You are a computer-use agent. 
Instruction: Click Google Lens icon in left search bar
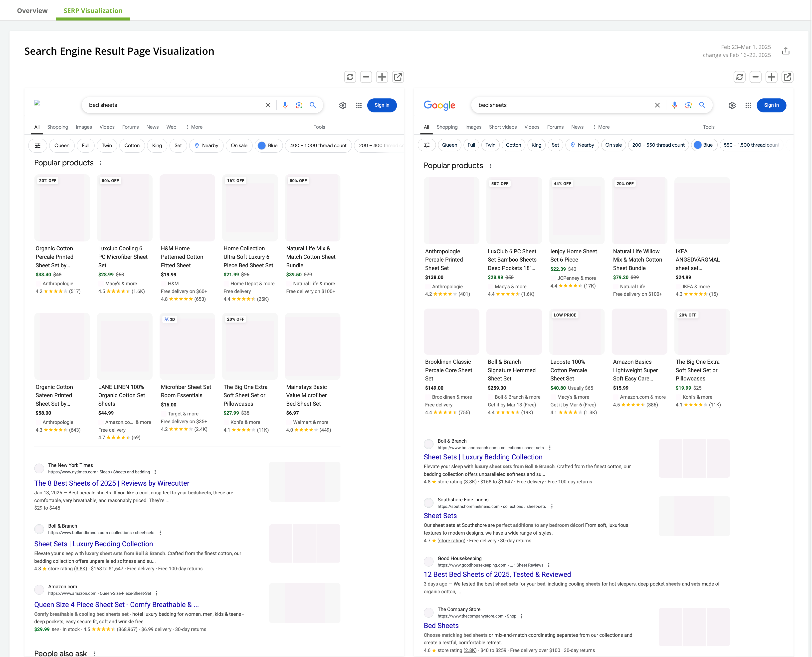click(x=299, y=105)
